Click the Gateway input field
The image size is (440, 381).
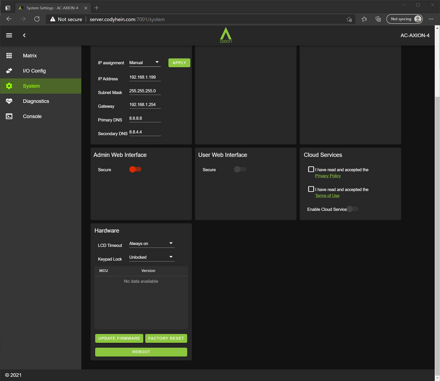[145, 105]
